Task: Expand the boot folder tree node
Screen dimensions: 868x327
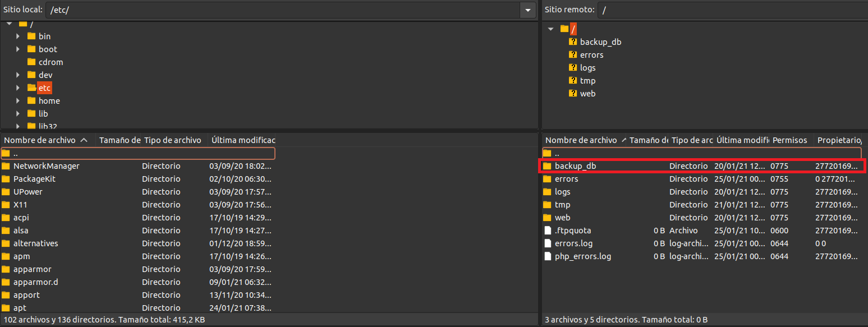Action: coord(19,49)
